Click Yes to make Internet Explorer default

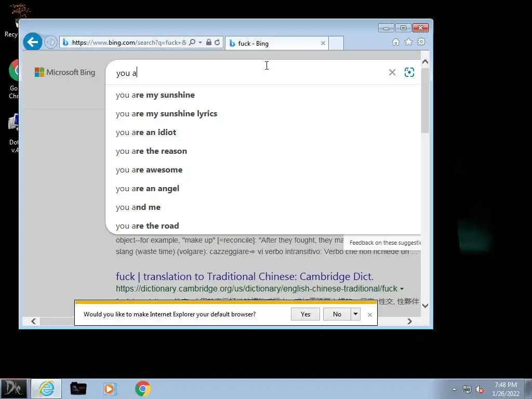point(305,314)
